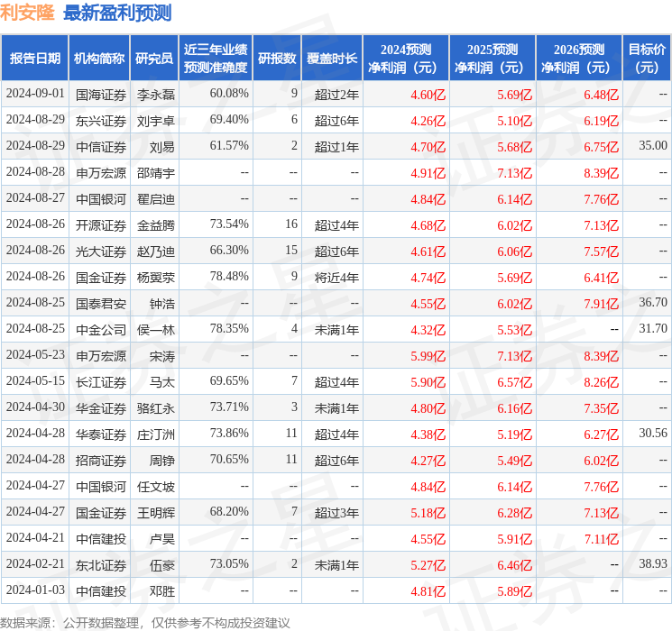Click the 研究员 column header
This screenshot has height=631, width=672.
tap(154, 59)
